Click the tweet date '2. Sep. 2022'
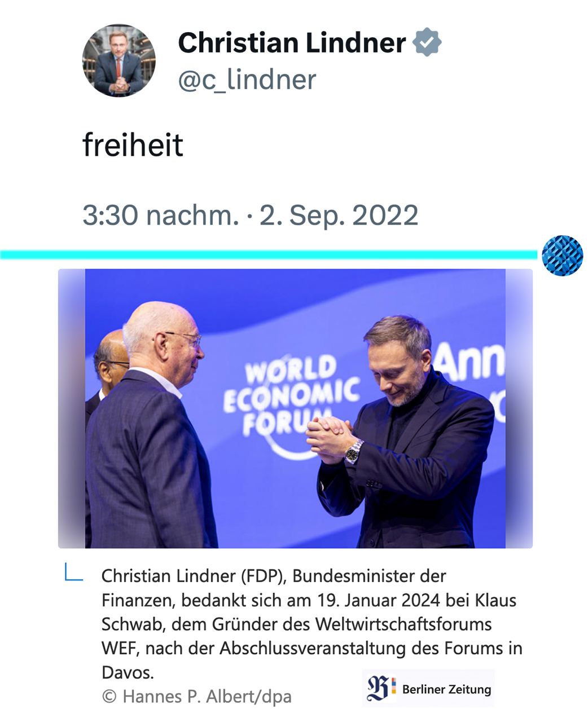 339,215
